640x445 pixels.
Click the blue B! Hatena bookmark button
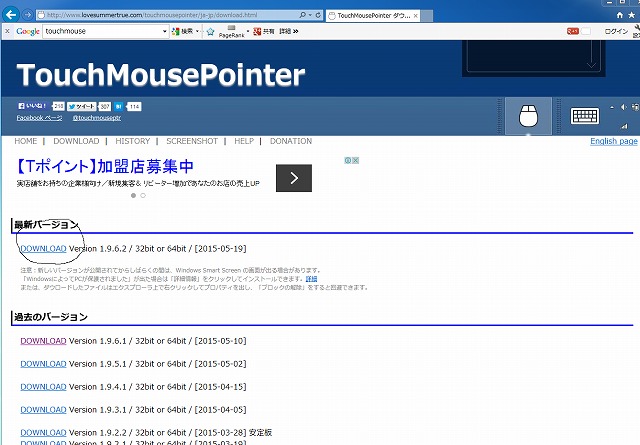[118, 106]
